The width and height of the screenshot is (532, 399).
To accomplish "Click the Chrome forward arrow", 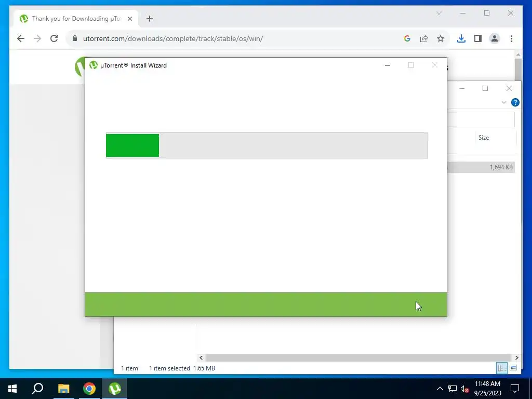I will pos(37,38).
